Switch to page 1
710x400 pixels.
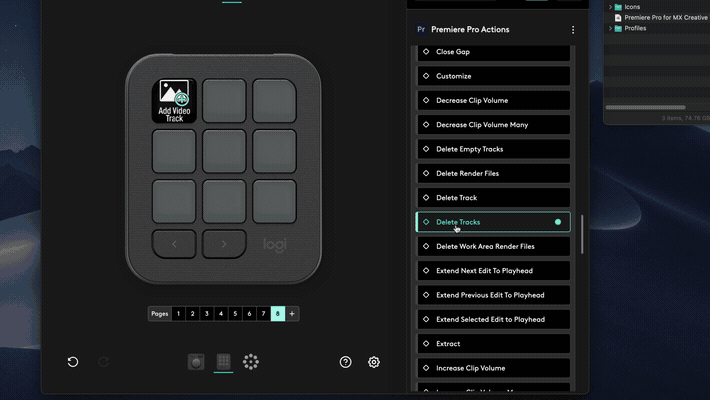point(178,313)
